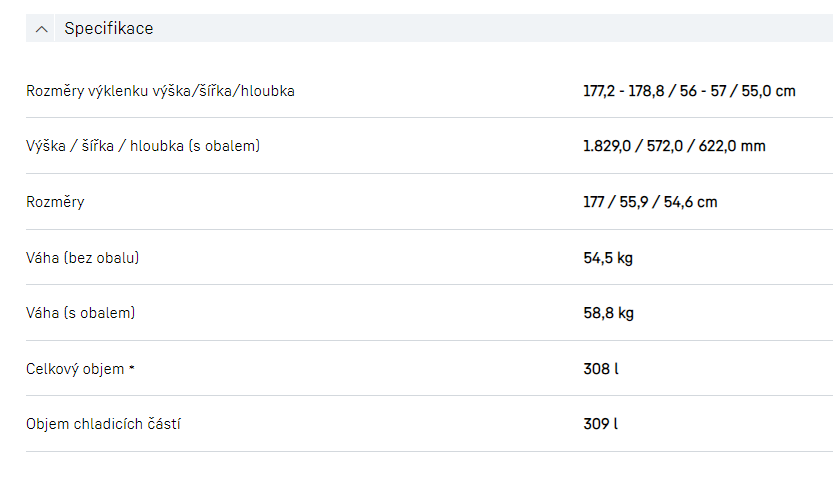This screenshot has width=833, height=486.
Task: Select the Výška / šířka / hloubka (s obalem) label
Action: 143,146
